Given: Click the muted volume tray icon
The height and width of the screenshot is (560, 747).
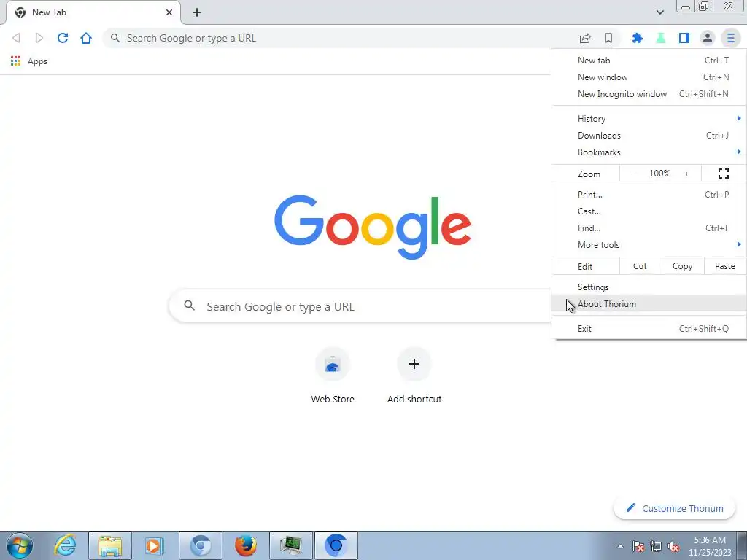Looking at the screenshot, I should [673, 546].
